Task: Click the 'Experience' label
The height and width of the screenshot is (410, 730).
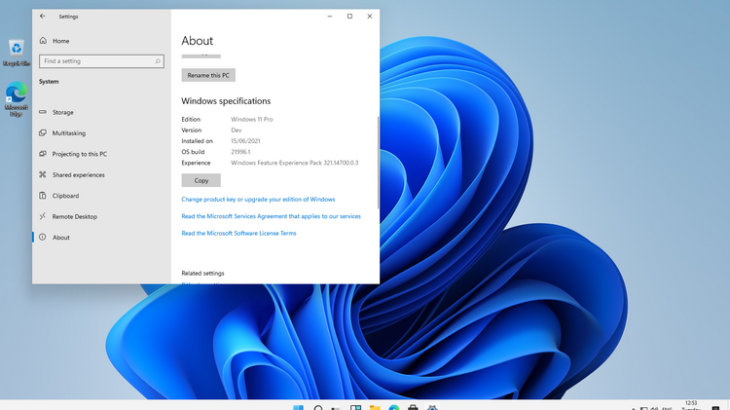Action: [x=196, y=163]
